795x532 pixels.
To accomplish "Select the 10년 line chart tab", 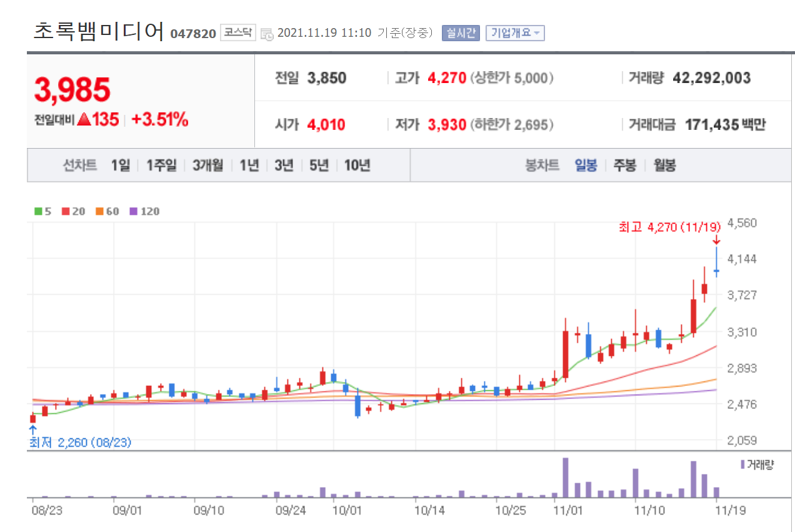I will click(357, 165).
